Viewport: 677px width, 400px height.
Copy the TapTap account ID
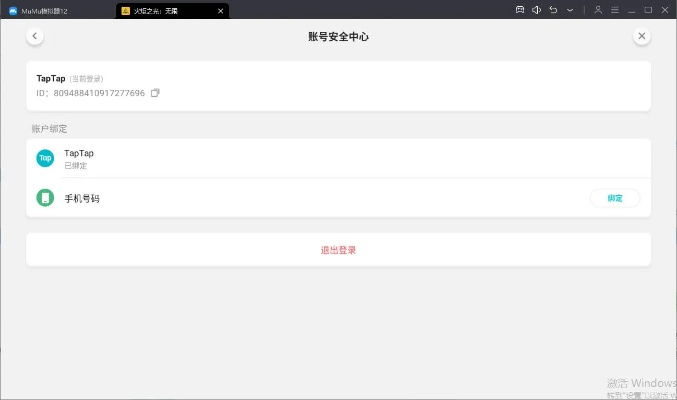click(x=155, y=93)
